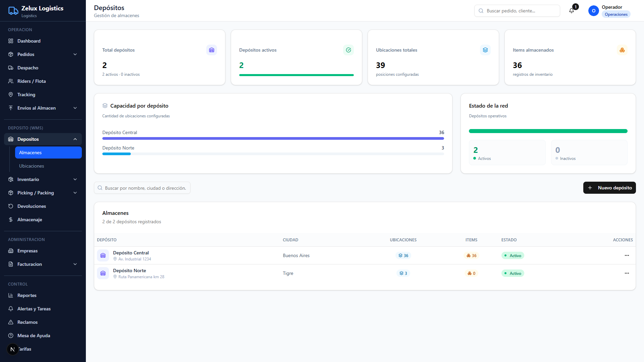Click the Depósito Central capacity bar

(x=273, y=138)
